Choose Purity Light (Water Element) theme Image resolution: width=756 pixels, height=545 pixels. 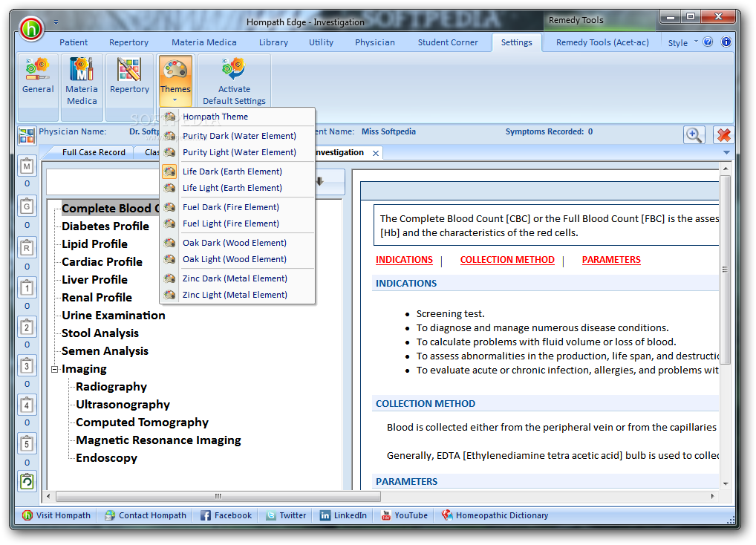[x=237, y=152]
